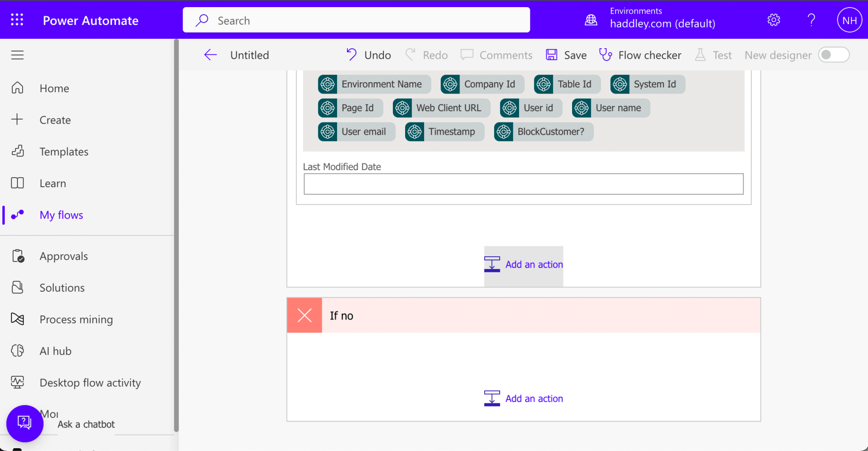
Task: Click Save in the toolbar
Action: point(566,55)
